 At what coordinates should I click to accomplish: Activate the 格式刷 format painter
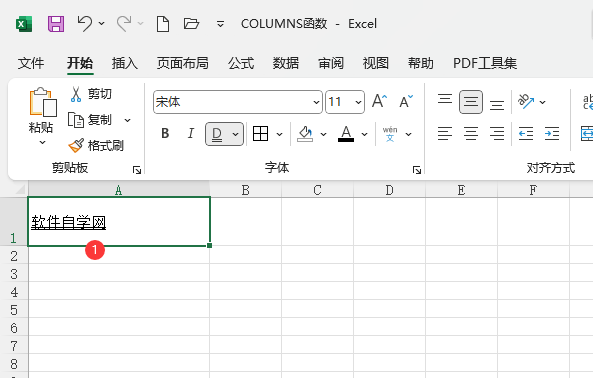[x=96, y=146]
